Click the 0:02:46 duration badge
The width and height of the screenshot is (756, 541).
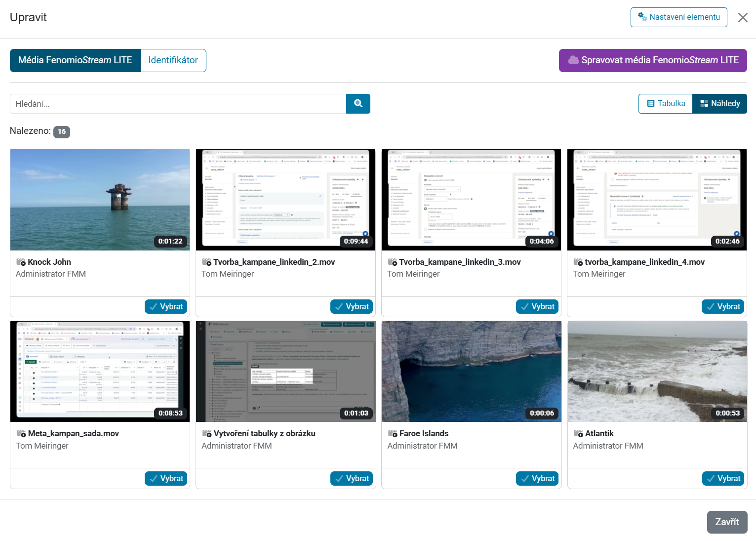[x=727, y=241]
